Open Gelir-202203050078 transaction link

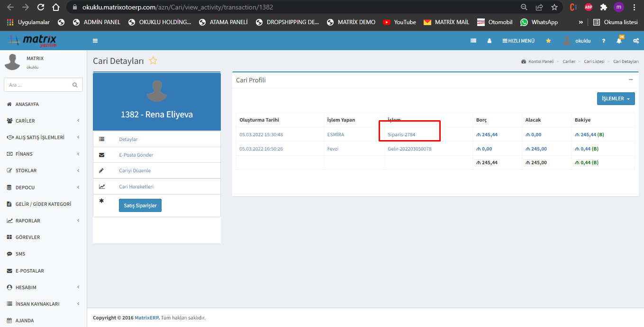pyautogui.click(x=409, y=149)
